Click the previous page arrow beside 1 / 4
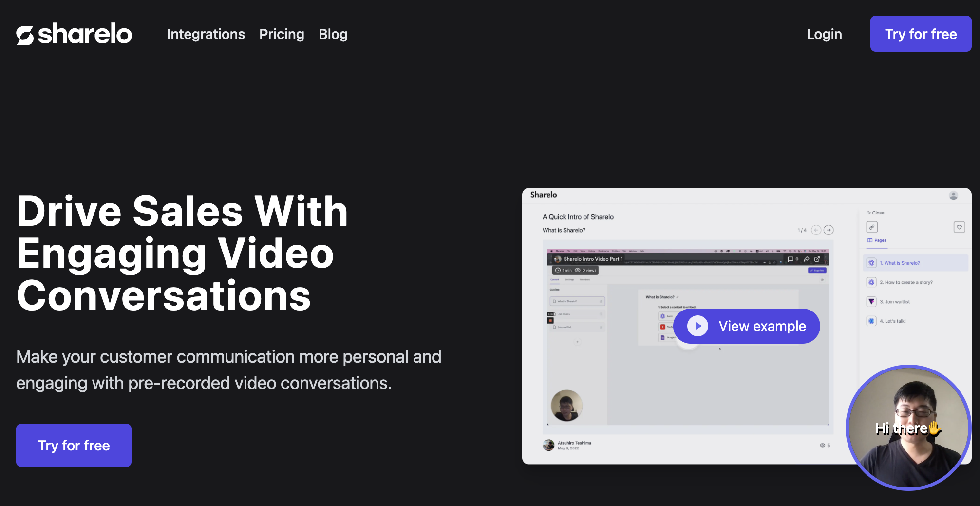The width and height of the screenshot is (980, 506). [x=816, y=230]
